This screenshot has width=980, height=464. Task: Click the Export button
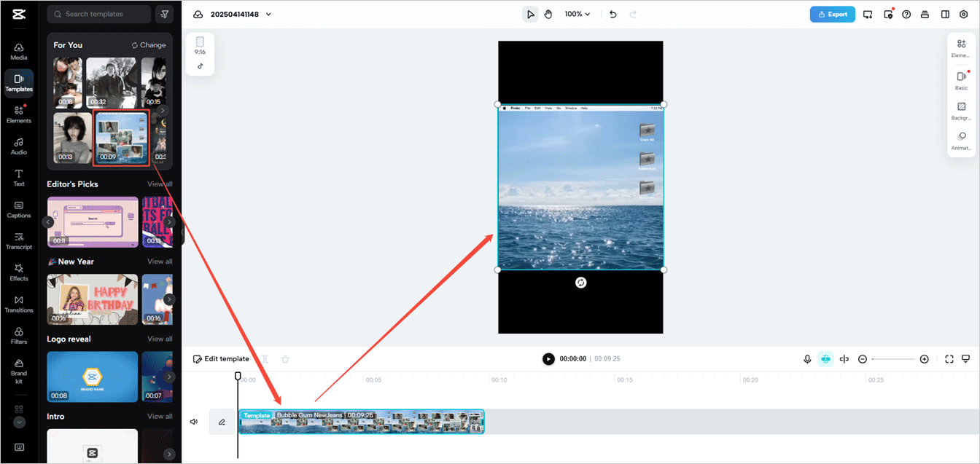click(832, 13)
